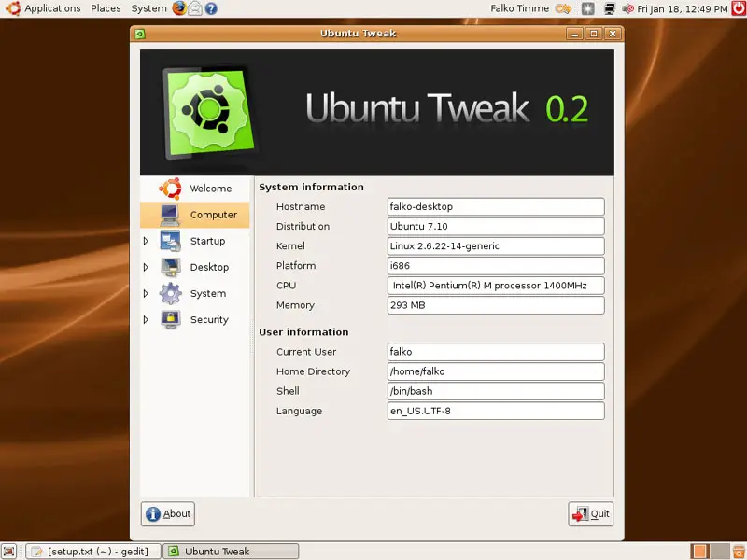Click the Kernel field Linux 2.6.22-14-generic
This screenshot has height=560, width=747.
pos(496,246)
